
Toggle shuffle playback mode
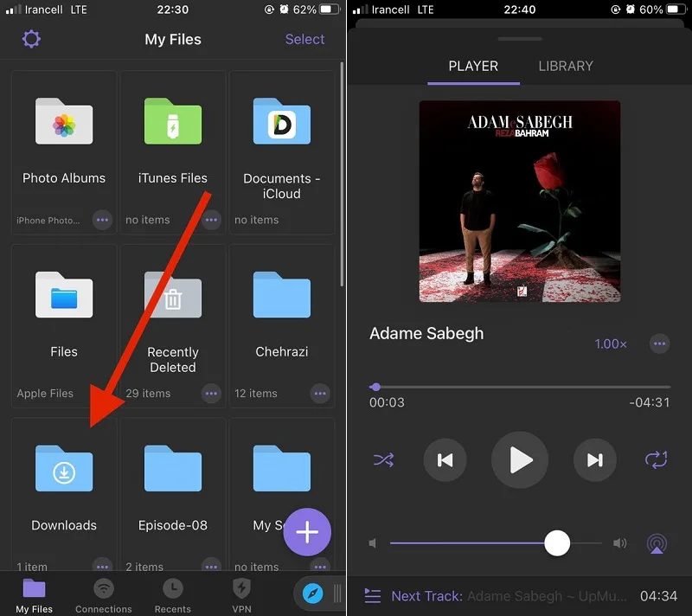tap(383, 459)
